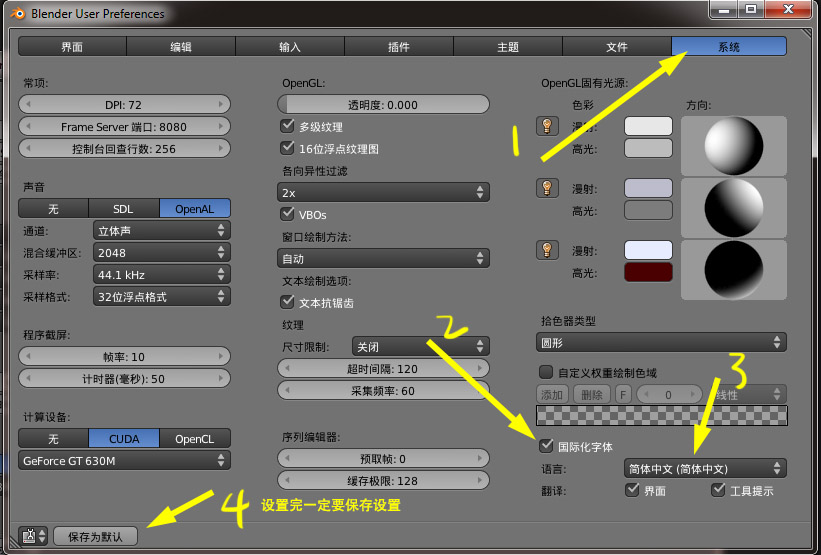Toggle the 工具提示 translation checkbox
Screen dimensions: 821x555
coord(718,490)
